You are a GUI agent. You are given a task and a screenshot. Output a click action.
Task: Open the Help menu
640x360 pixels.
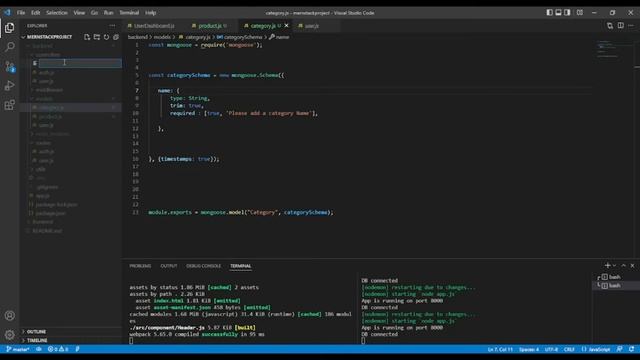151,13
